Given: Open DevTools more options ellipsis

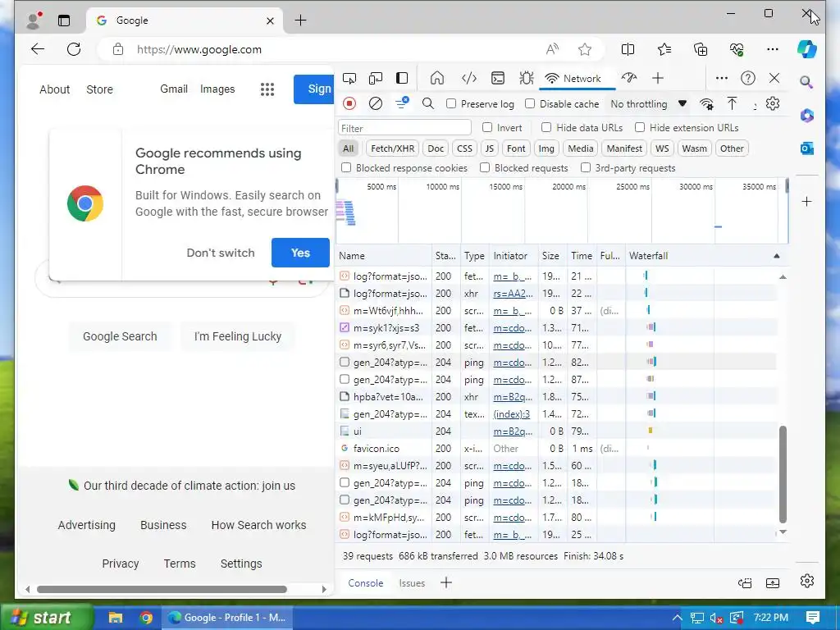Looking at the screenshot, I should [722, 78].
